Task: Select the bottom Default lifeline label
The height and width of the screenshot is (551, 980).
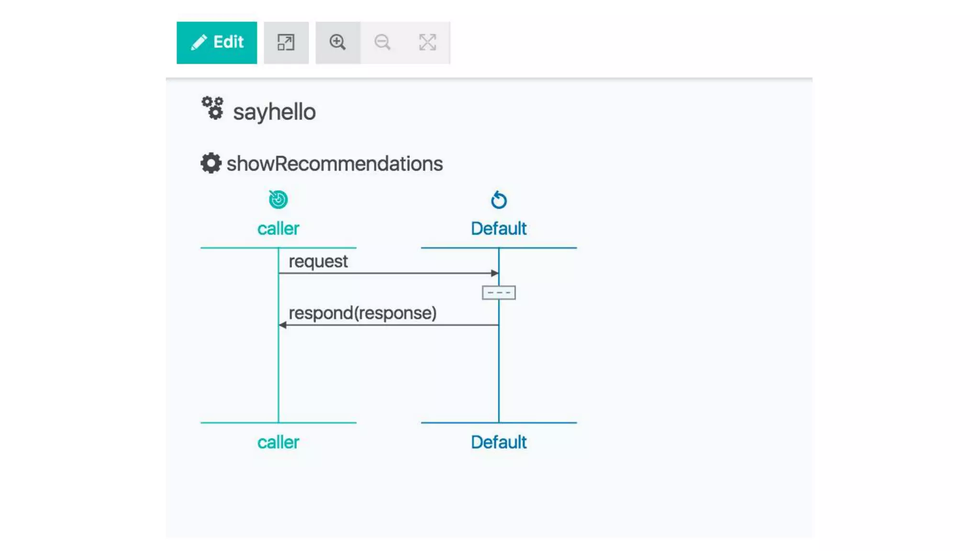Action: pos(499,442)
